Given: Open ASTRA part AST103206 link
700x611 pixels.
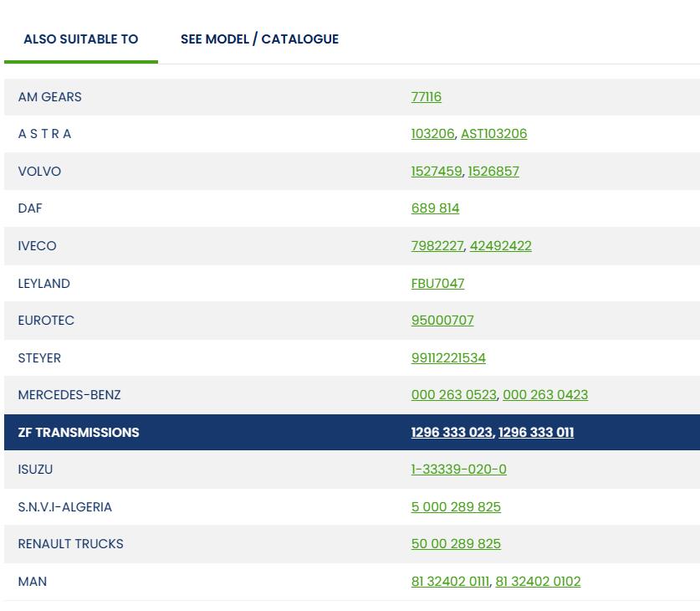Looking at the screenshot, I should [x=493, y=134].
